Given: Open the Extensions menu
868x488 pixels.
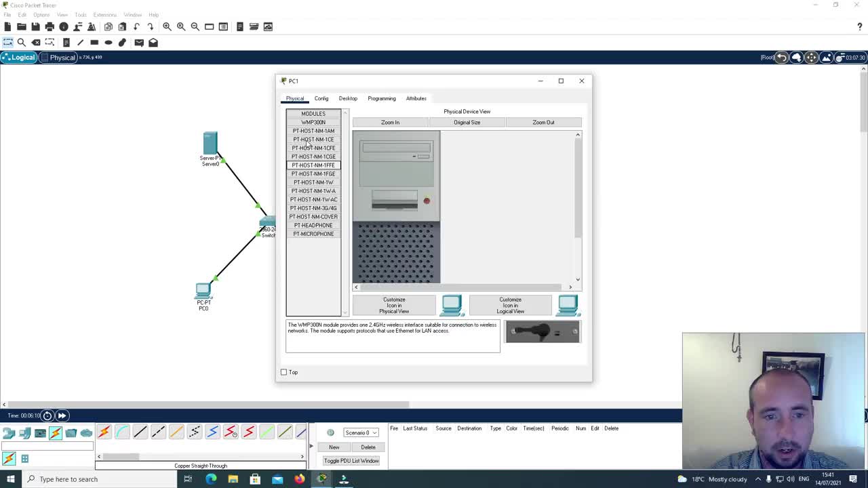Looking at the screenshot, I should point(105,15).
